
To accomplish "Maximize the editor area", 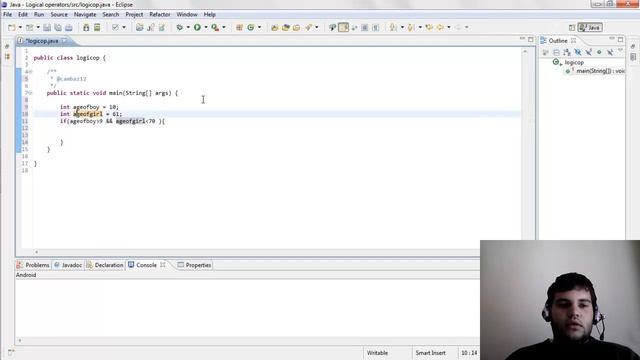I will point(531,39).
